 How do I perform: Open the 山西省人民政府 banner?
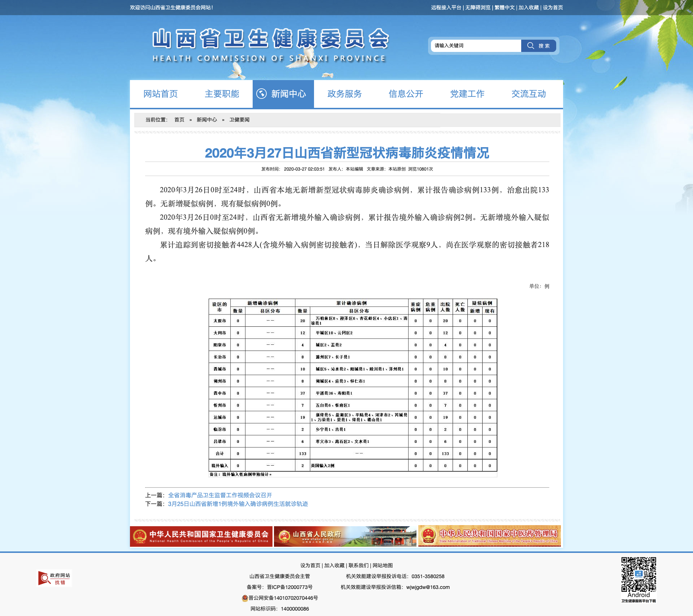(x=345, y=536)
